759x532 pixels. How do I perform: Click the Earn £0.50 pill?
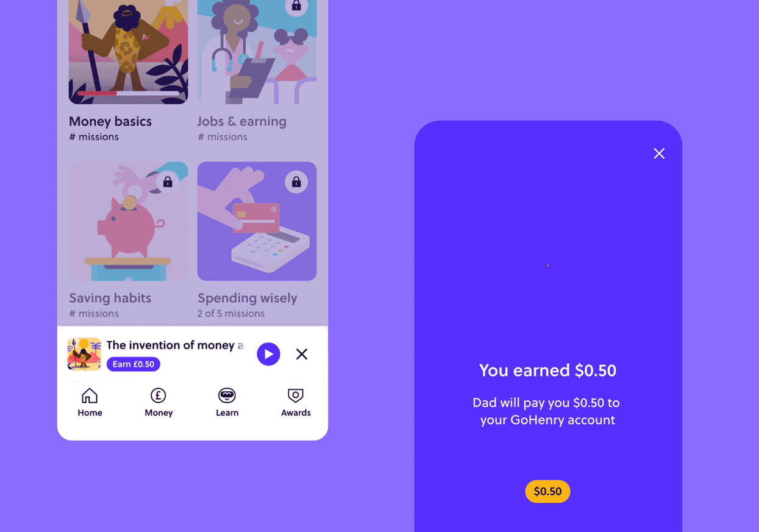point(134,364)
